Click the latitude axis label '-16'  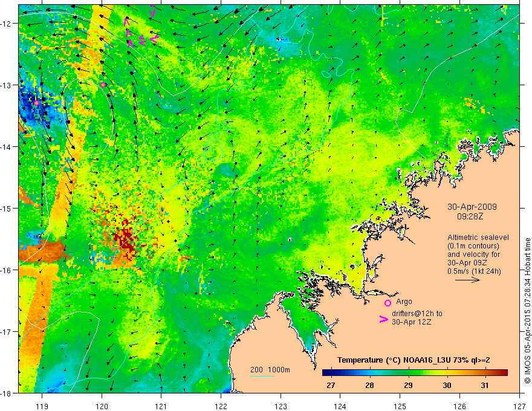7,270
